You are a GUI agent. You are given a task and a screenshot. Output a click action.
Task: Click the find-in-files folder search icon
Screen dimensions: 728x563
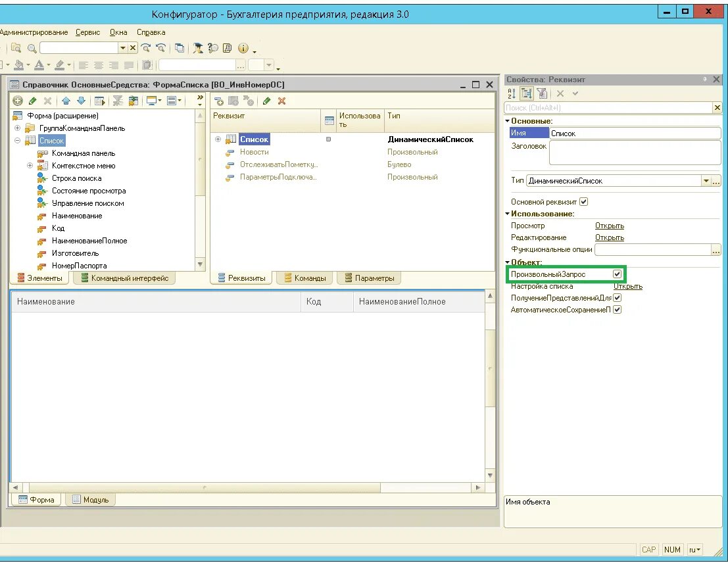tap(16, 48)
